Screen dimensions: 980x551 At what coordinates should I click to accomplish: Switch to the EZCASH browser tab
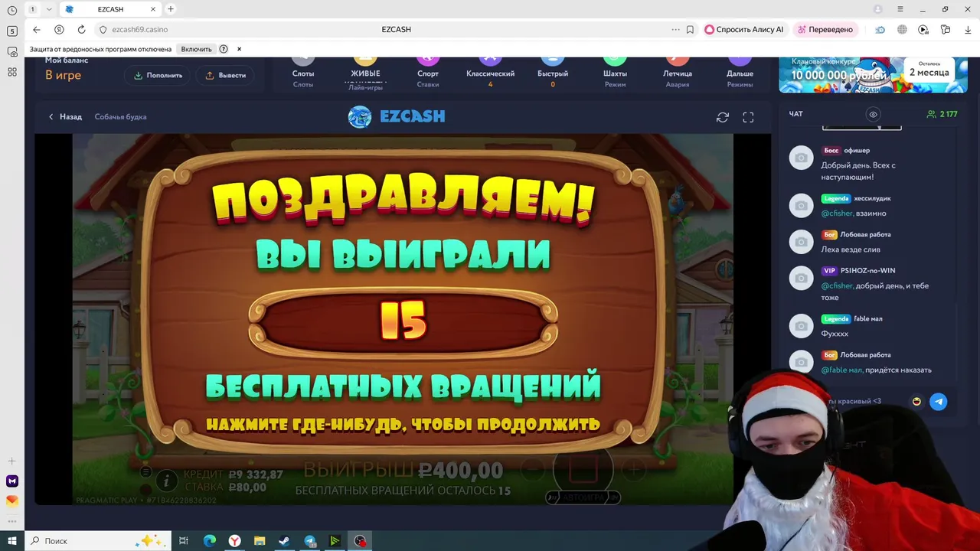click(x=110, y=9)
